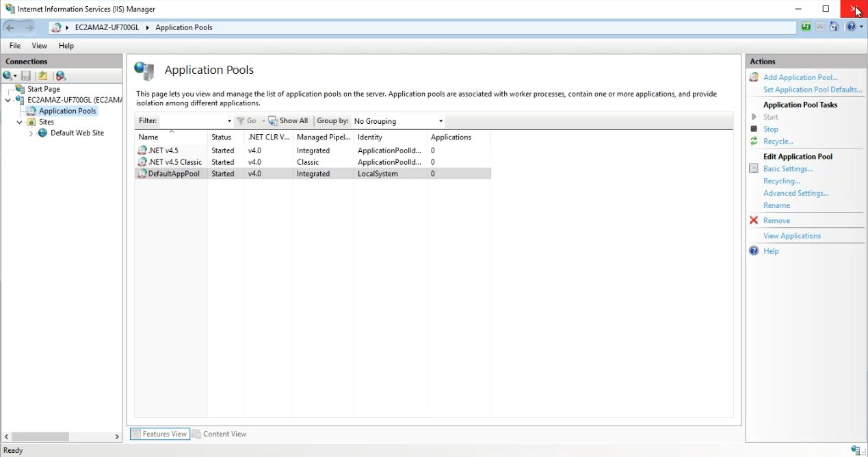The height and width of the screenshot is (457, 868).
Task: Switch to Features View tab
Action: click(x=159, y=434)
